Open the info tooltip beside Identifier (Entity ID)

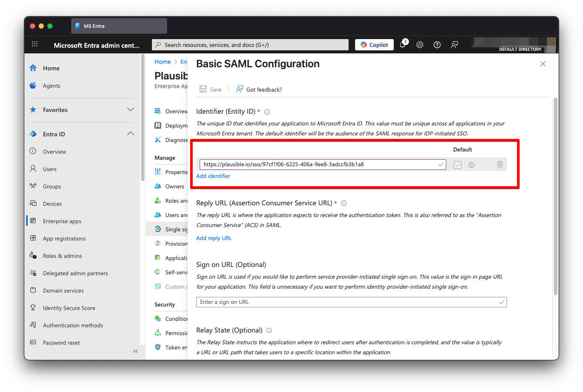(267, 112)
